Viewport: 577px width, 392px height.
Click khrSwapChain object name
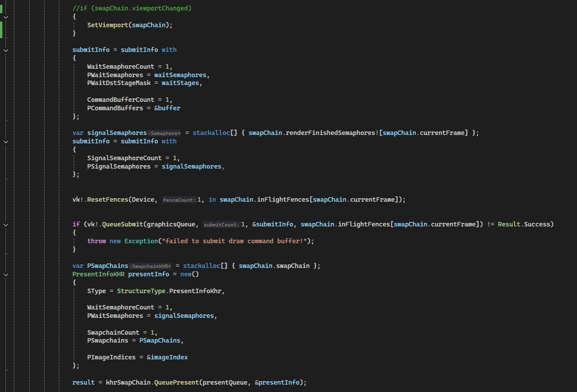(128, 383)
